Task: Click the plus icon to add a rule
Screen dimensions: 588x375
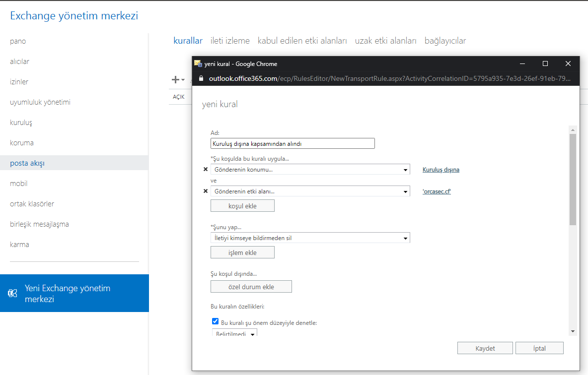Action: click(175, 79)
